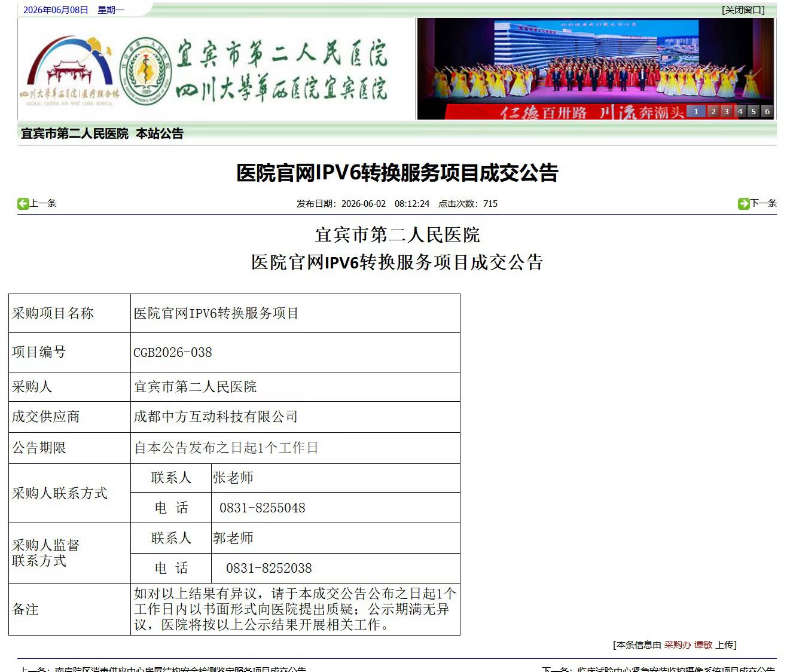Click the 公告期限 label cell

point(70,448)
